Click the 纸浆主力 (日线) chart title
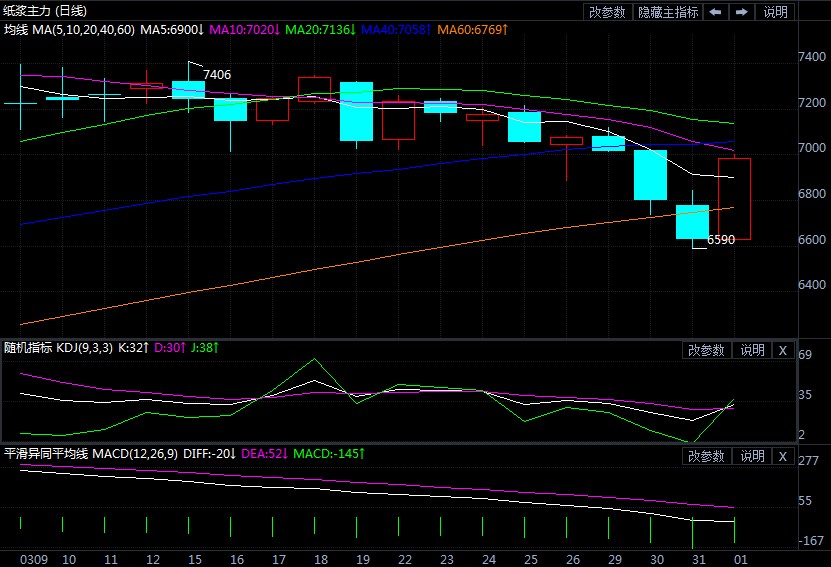 [x=45, y=11]
